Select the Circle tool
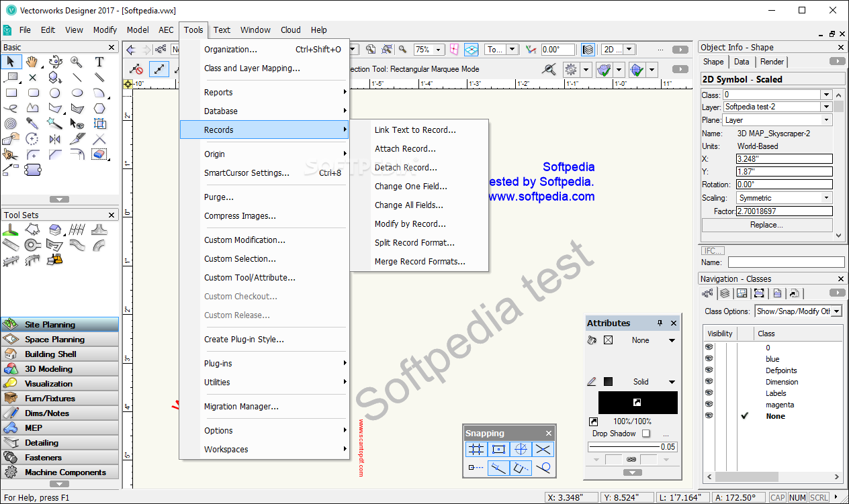849x504 pixels. (55, 93)
